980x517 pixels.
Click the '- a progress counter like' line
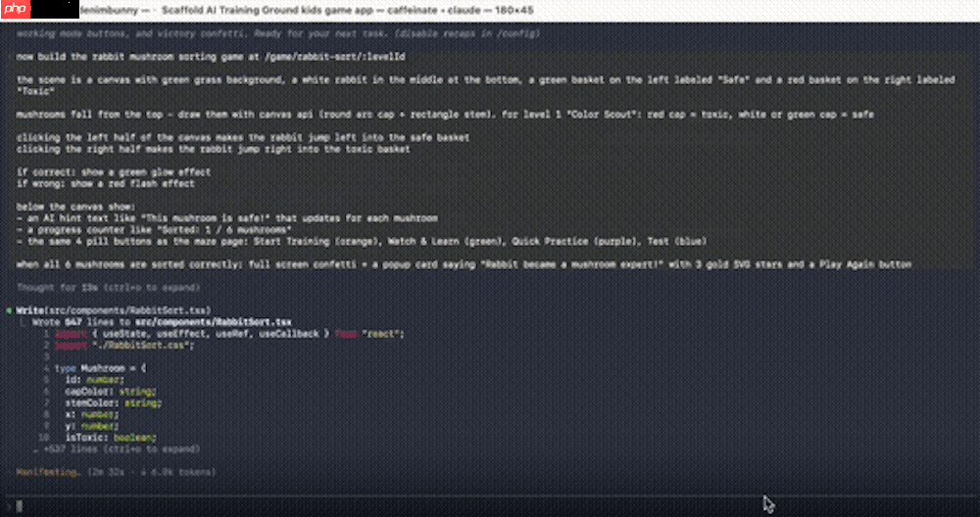[154, 230]
